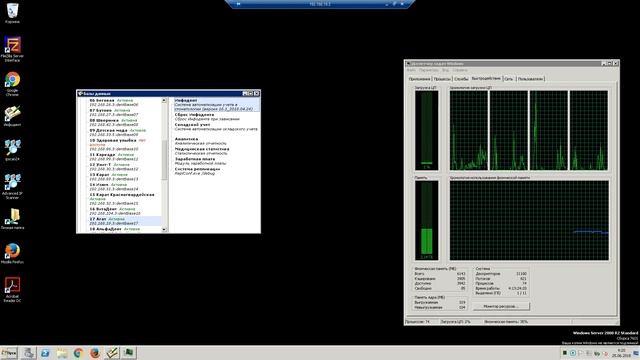This screenshot has width=640, height=360.
Task: Click the Task Manager title bar icon
Action: tap(408, 64)
